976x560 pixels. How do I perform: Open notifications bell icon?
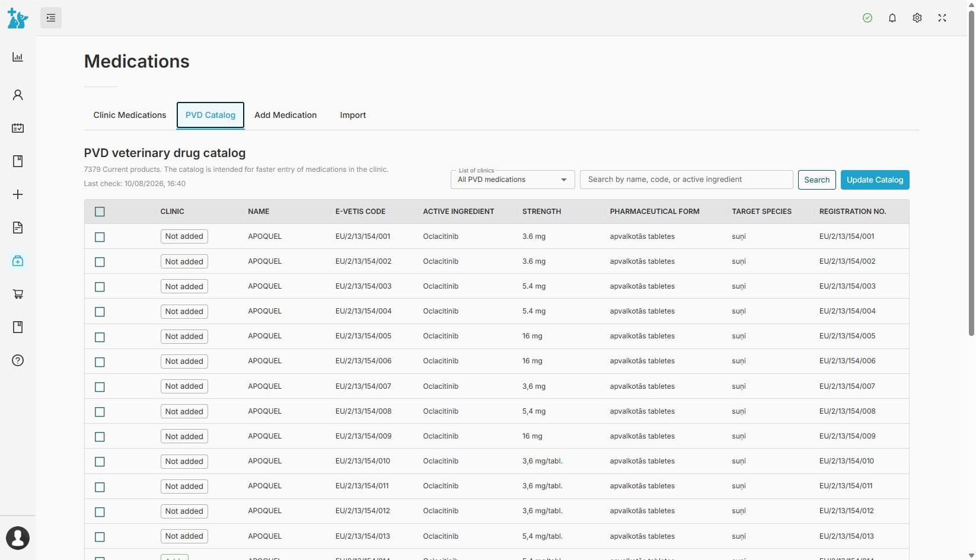892,18
